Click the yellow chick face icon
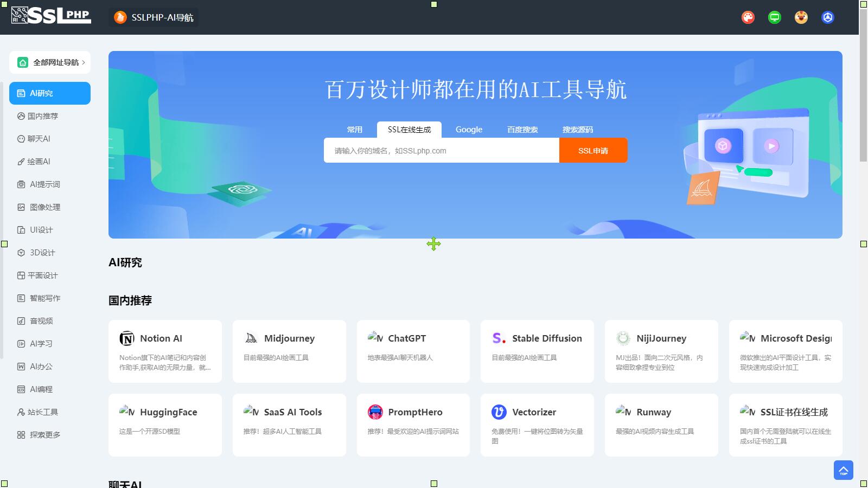This screenshot has width=868, height=488. coord(801,17)
